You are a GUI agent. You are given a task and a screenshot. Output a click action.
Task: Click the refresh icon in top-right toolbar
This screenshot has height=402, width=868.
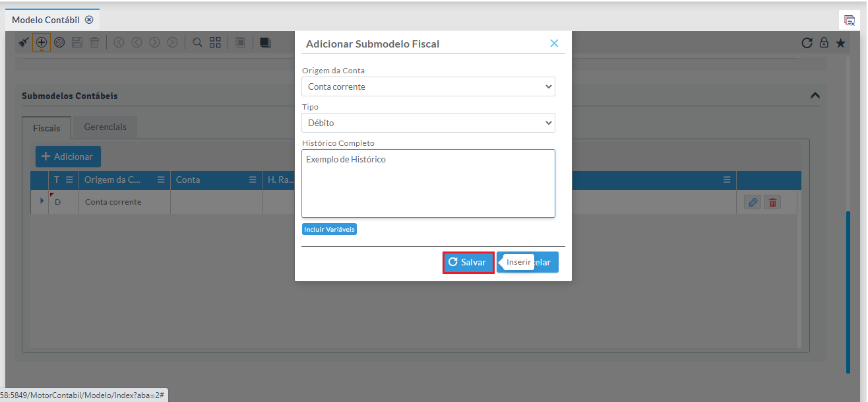(807, 43)
